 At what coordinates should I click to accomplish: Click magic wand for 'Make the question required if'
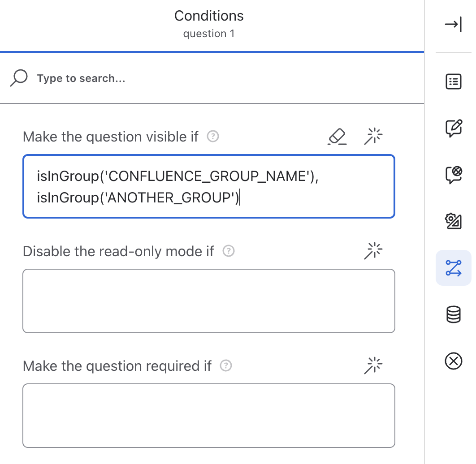373,366
